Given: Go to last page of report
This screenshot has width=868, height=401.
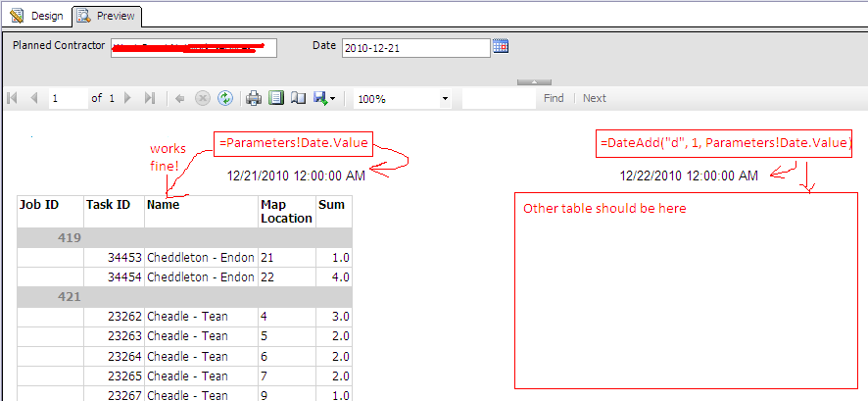Looking at the screenshot, I should [150, 99].
